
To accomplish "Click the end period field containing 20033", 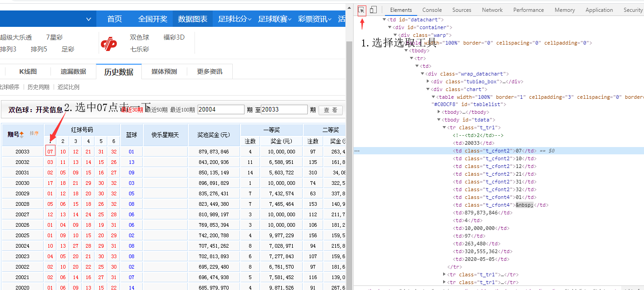I will [x=284, y=110].
